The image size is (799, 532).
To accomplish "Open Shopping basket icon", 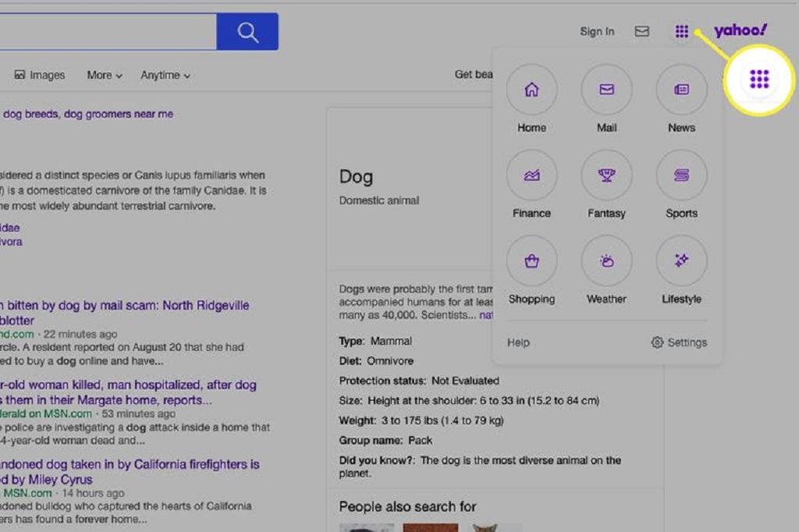I will (x=531, y=261).
